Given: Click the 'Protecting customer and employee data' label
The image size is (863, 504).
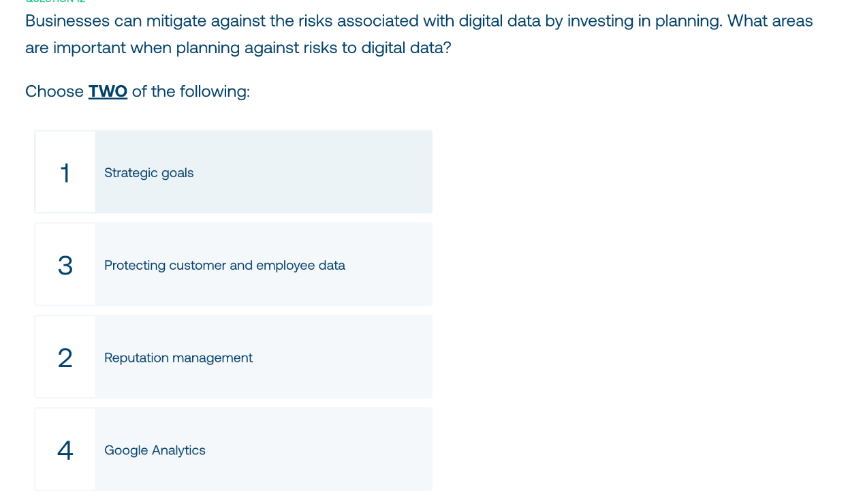Looking at the screenshot, I should (224, 265).
